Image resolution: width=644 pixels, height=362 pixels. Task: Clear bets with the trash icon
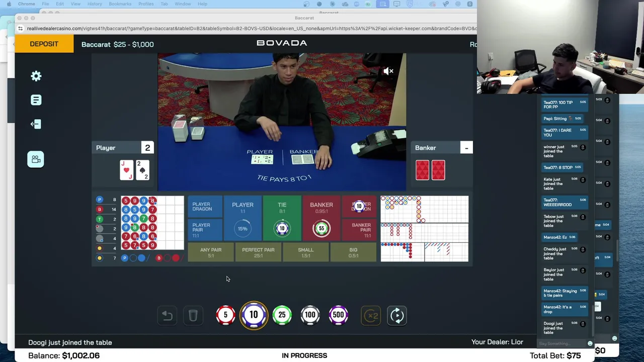[x=193, y=315]
